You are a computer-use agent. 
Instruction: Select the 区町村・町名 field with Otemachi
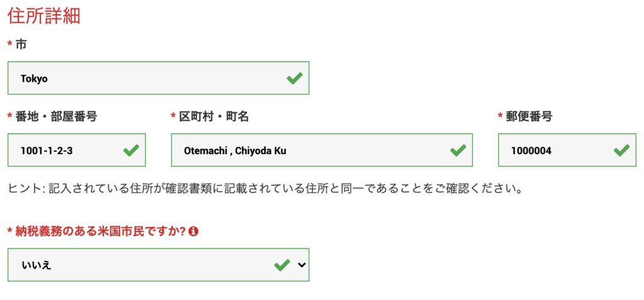(x=308, y=150)
